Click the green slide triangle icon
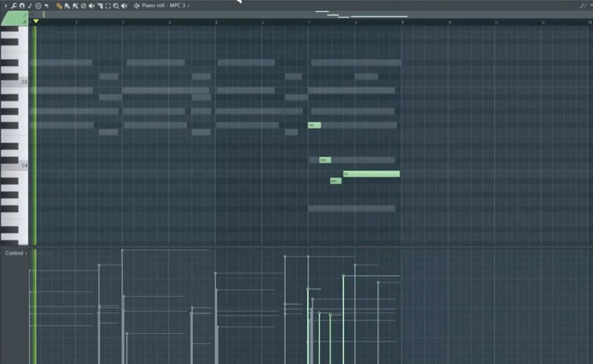This screenshot has width=593, height=364. [24, 23]
